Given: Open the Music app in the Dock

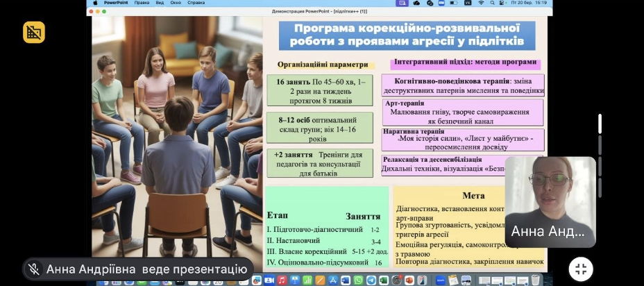Looking at the screenshot, I should click(x=282, y=280).
